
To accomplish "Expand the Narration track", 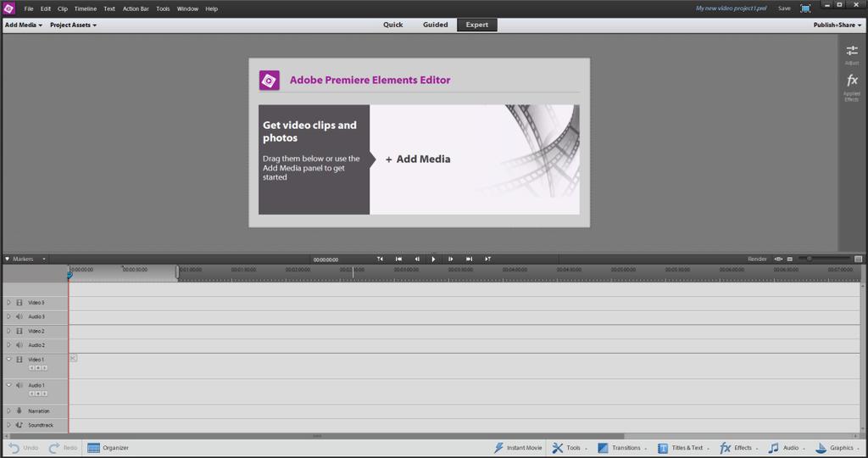I will (8, 411).
